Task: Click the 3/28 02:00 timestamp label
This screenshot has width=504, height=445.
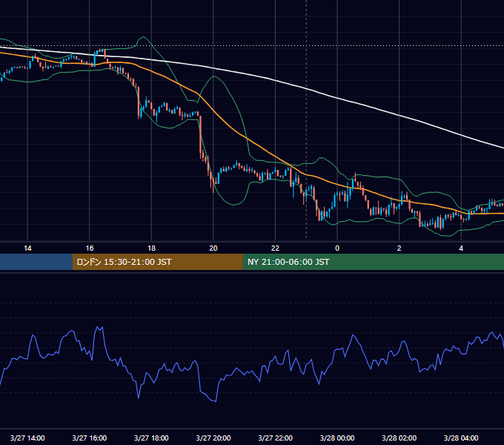Action: click(x=399, y=438)
